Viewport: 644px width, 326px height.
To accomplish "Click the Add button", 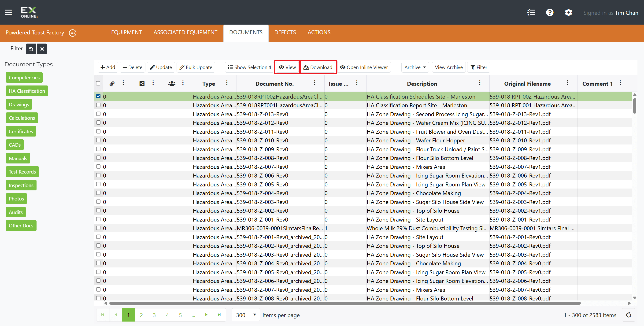I will (108, 67).
